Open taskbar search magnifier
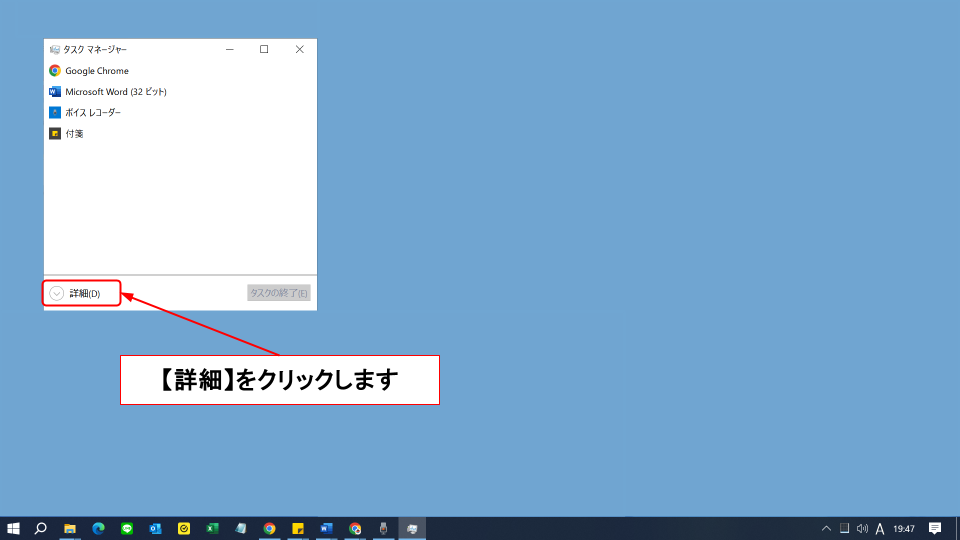The image size is (960, 540). coord(41,528)
